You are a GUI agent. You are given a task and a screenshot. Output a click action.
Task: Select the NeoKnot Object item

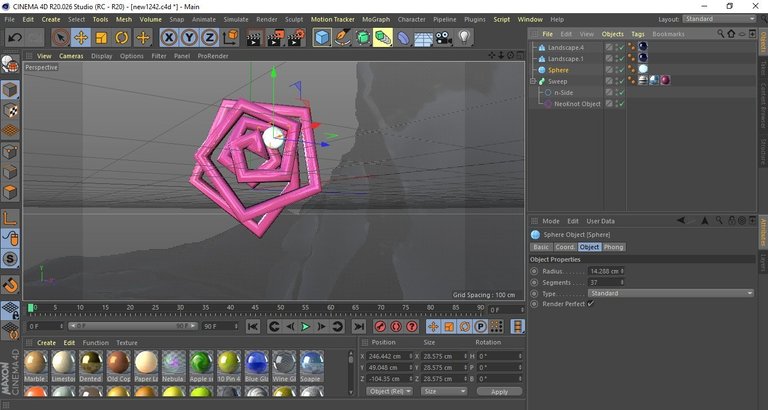(577, 104)
